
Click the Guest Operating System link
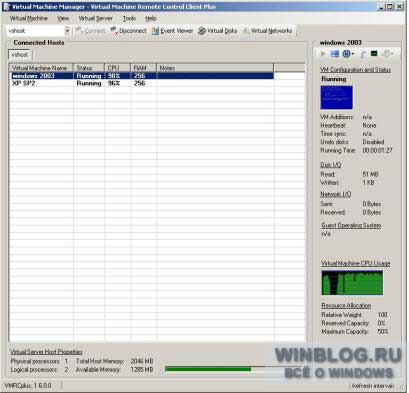pyautogui.click(x=351, y=226)
